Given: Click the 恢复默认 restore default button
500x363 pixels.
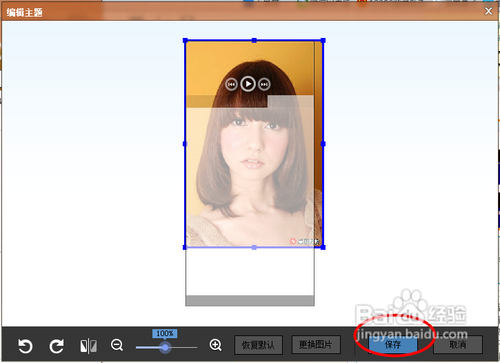Looking at the screenshot, I should click(258, 345).
